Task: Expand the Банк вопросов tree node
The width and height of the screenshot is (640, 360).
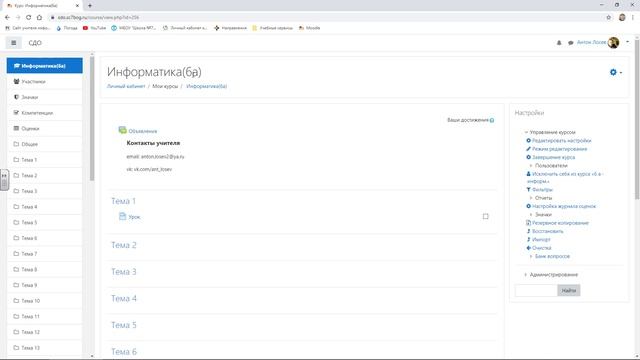Action: (x=531, y=256)
